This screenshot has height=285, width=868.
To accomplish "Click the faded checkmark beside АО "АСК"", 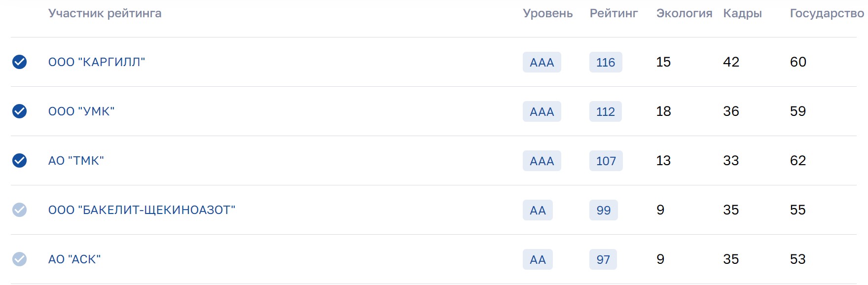I will (x=19, y=259).
